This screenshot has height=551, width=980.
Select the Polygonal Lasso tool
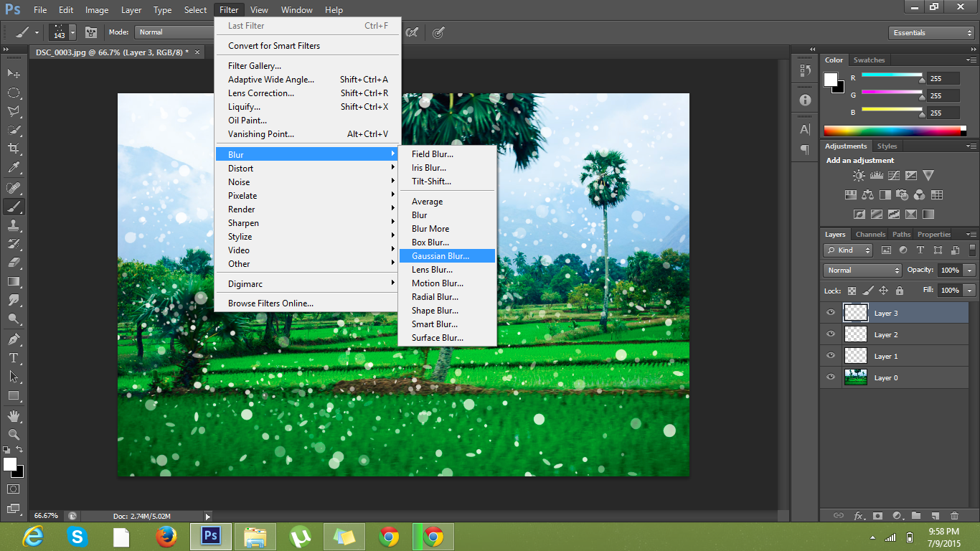[13, 111]
